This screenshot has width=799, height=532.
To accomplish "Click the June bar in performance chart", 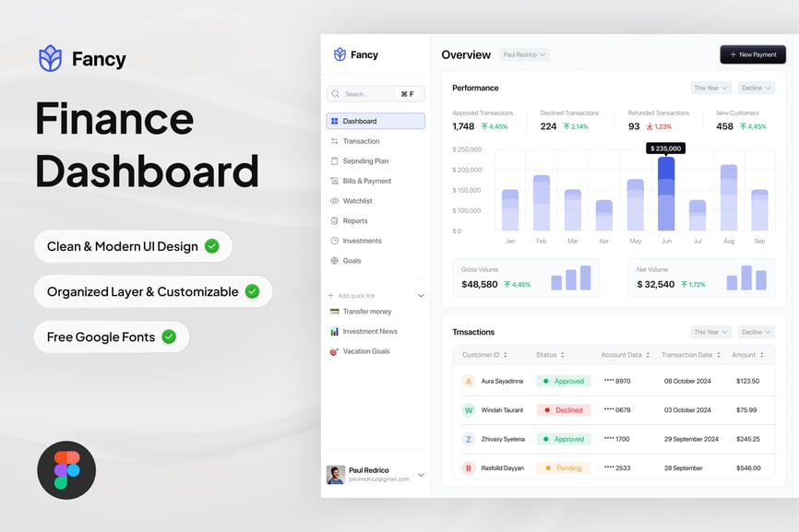I will [666, 194].
